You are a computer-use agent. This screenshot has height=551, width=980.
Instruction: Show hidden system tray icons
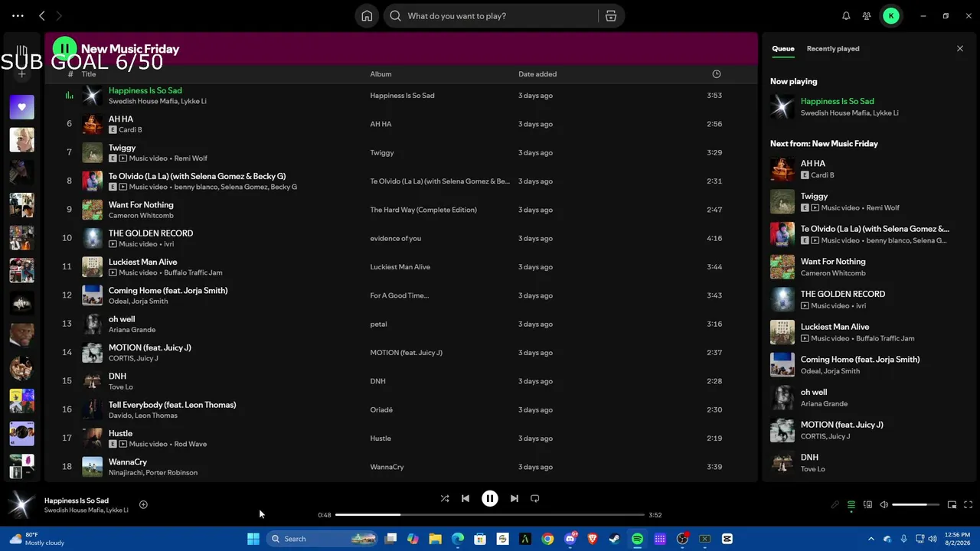coord(871,539)
